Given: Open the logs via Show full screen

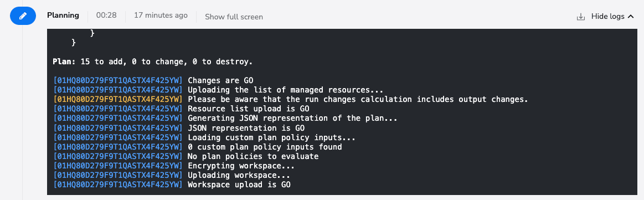Looking at the screenshot, I should pos(234,17).
